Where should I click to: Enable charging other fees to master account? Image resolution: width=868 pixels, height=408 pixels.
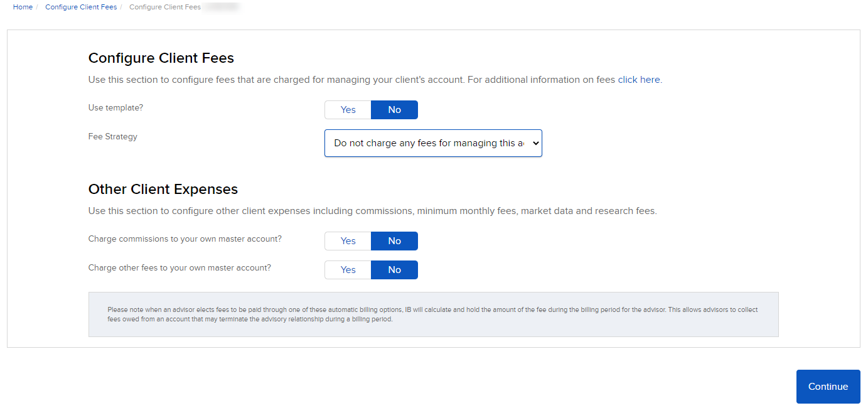point(347,269)
